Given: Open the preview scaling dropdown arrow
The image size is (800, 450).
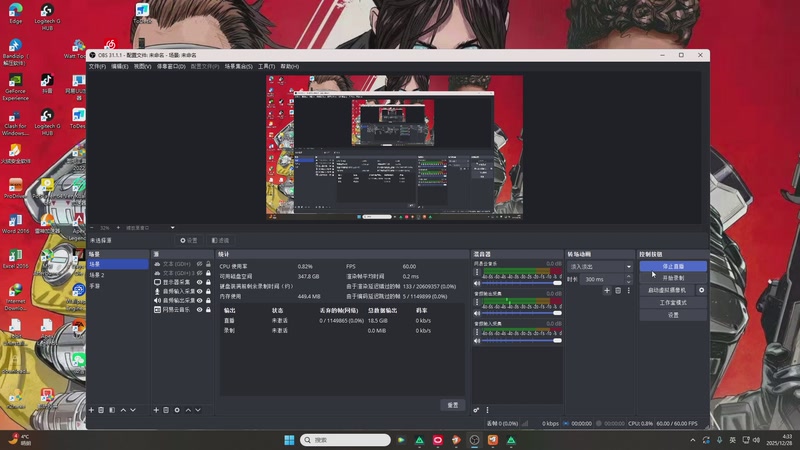Looking at the screenshot, I should click(172, 228).
